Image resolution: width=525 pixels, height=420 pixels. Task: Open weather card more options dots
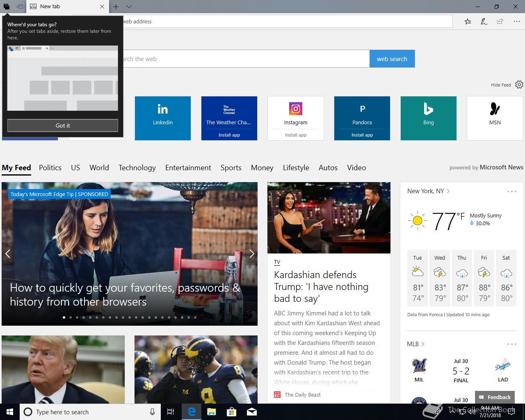click(x=511, y=192)
